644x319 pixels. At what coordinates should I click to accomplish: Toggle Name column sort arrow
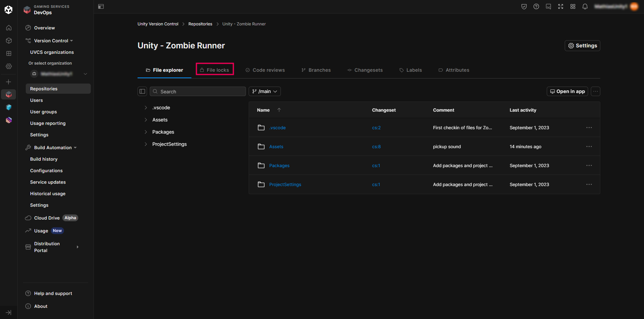coord(279,110)
